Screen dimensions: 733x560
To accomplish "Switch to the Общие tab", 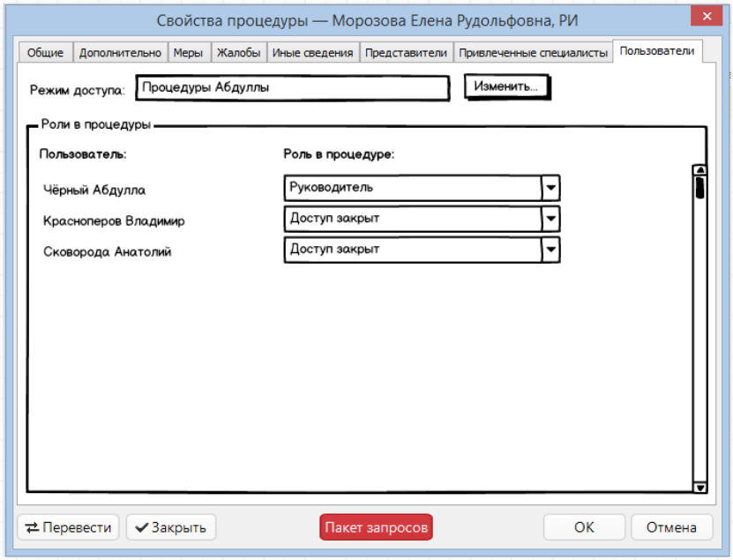I will click(45, 53).
